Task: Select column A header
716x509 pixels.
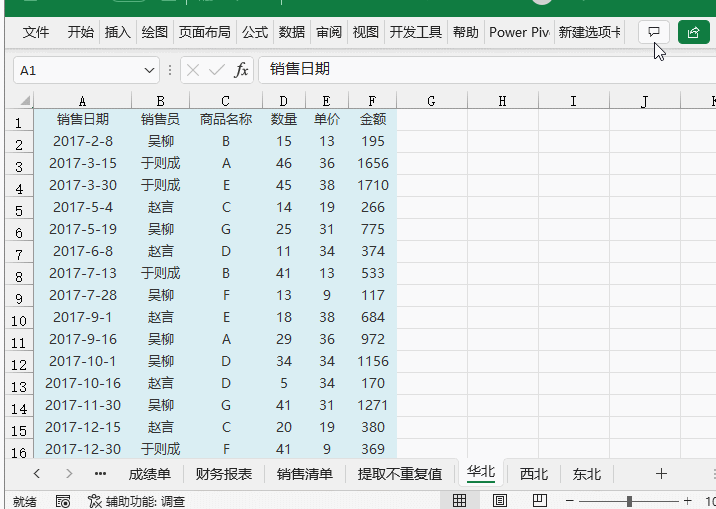Action: point(82,100)
